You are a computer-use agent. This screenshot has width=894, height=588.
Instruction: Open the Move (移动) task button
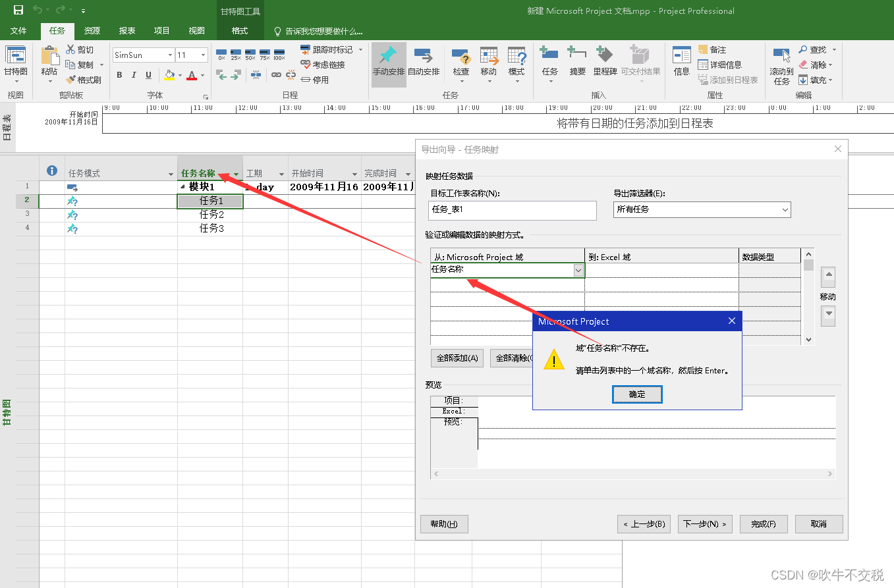coord(488,64)
